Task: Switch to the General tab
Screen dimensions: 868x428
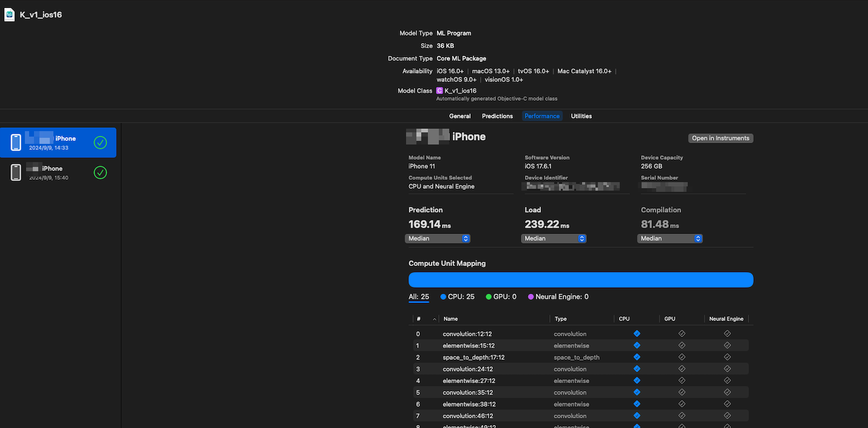Action: pyautogui.click(x=460, y=116)
